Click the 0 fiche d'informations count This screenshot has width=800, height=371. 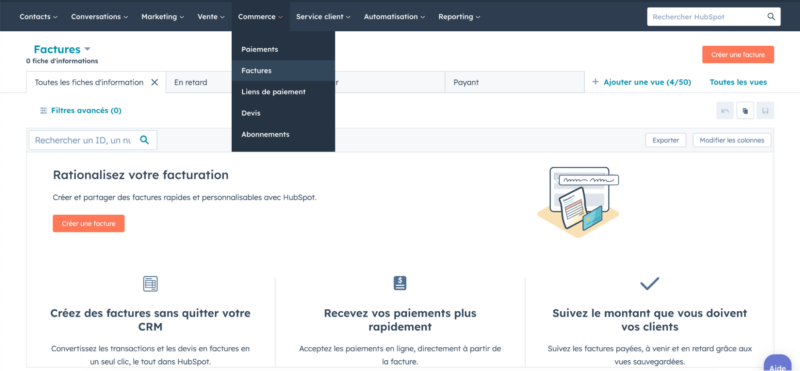62,61
